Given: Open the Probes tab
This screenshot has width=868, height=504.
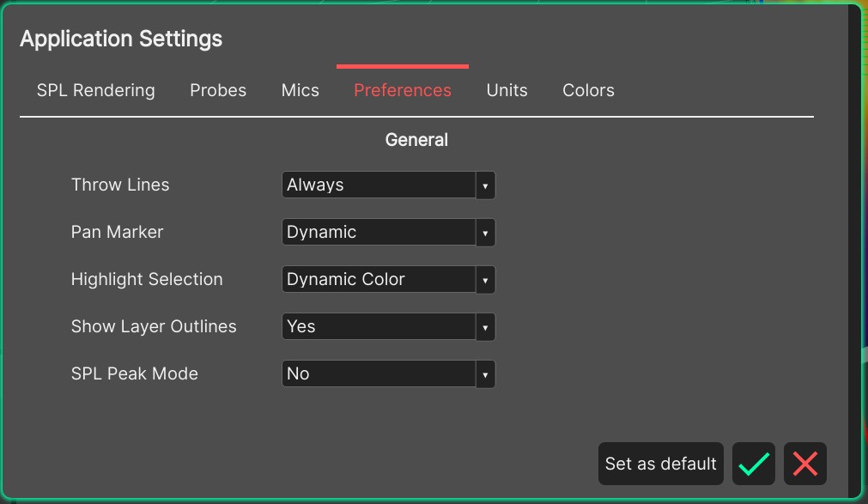Looking at the screenshot, I should [217, 90].
